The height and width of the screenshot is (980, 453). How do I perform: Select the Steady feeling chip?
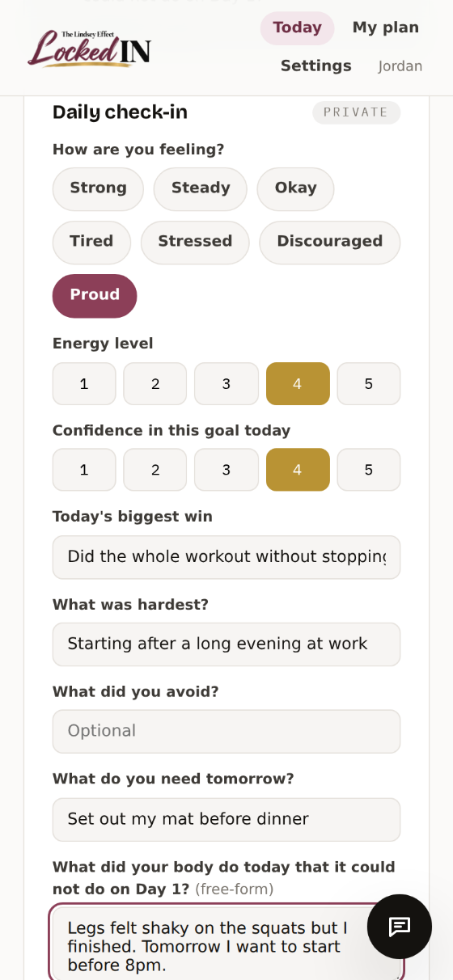point(201,188)
